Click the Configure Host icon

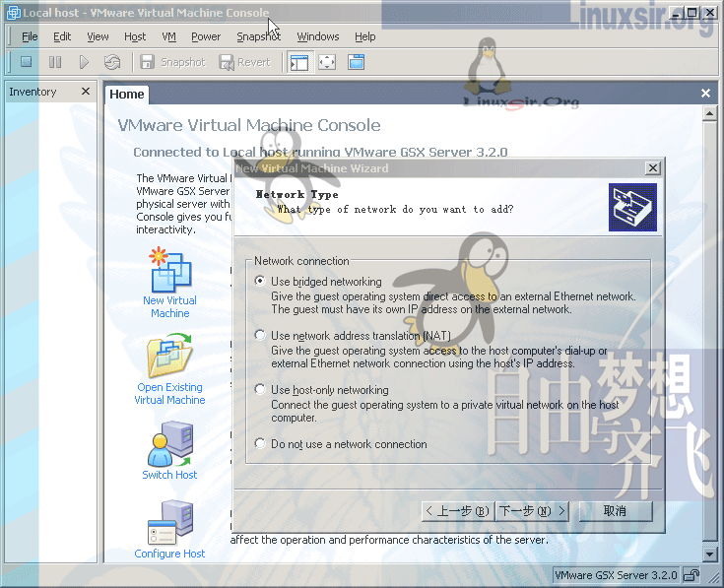pos(169,523)
